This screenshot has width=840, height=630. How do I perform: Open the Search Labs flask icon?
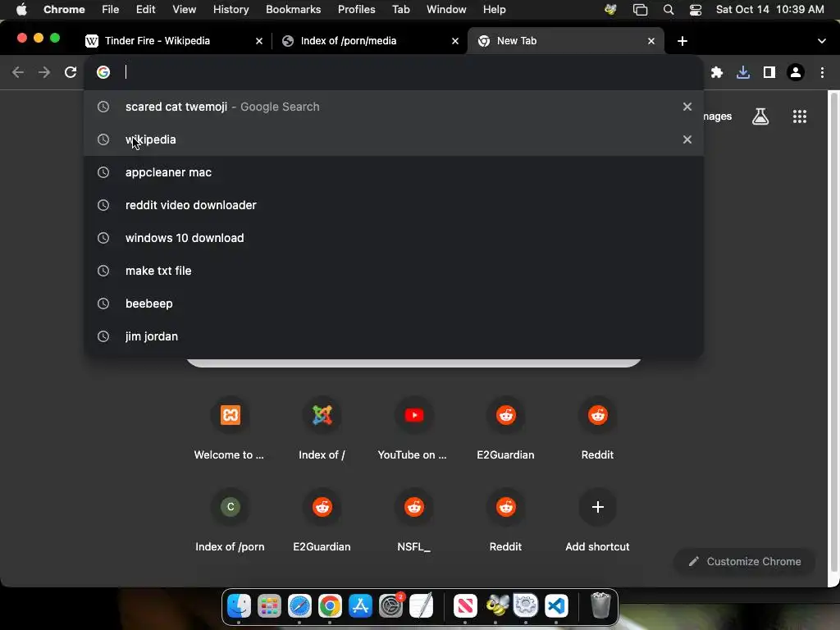[760, 116]
